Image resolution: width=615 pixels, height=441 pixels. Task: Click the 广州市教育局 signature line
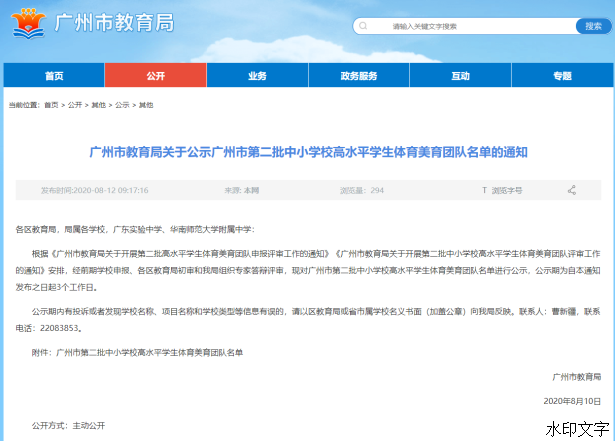coord(577,377)
